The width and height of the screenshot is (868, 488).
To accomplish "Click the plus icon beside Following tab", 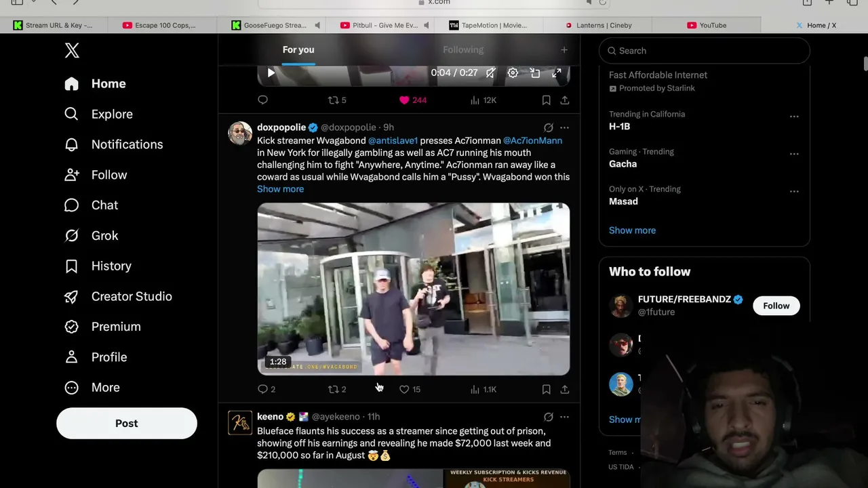I will click(564, 50).
